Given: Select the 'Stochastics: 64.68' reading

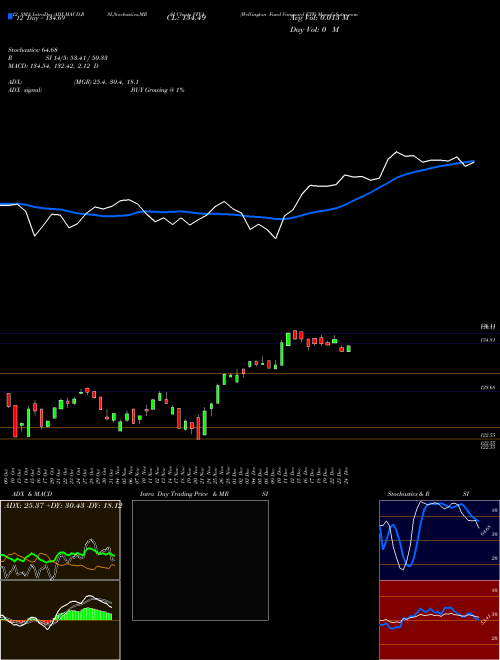Looking at the screenshot, I should 33,50.
